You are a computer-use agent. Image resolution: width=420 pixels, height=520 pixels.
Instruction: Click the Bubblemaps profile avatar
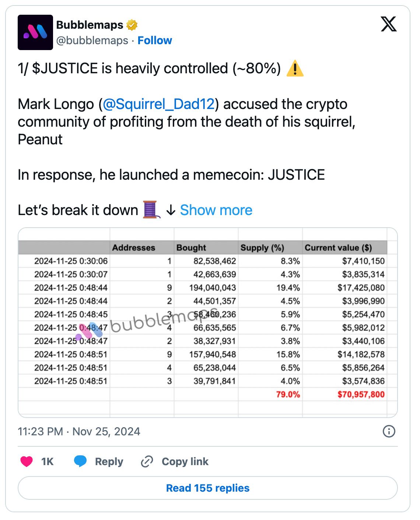[35, 32]
